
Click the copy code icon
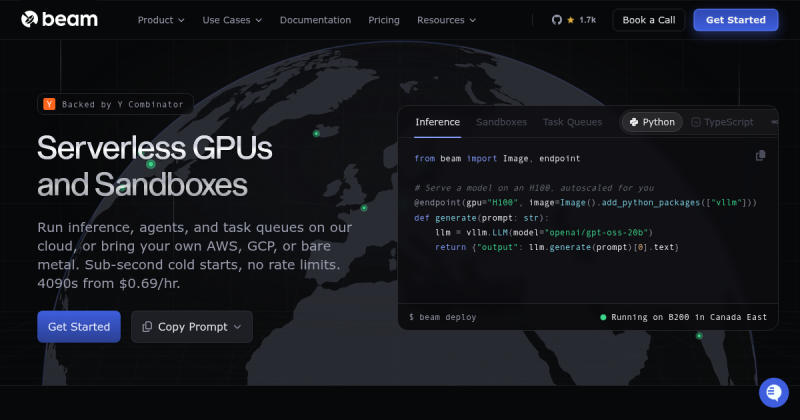click(760, 156)
